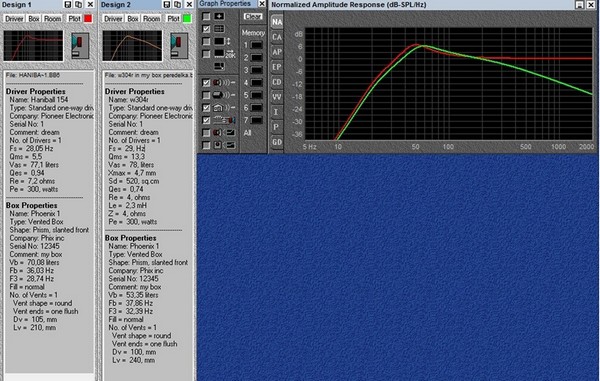Minimize the Normalized Amplitude Response window
The image size is (600, 381).
click(x=580, y=5)
